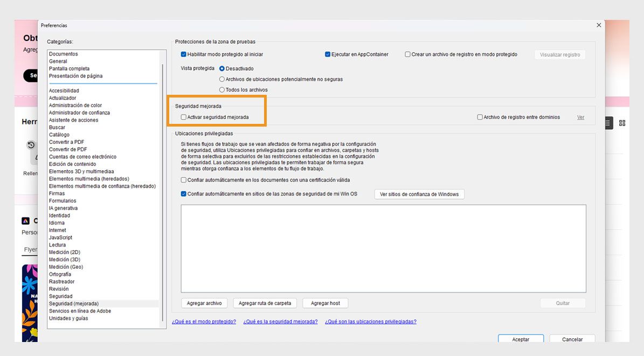The image size is (644, 356).
Task: Select Seguridad category
Action: coord(60,296)
